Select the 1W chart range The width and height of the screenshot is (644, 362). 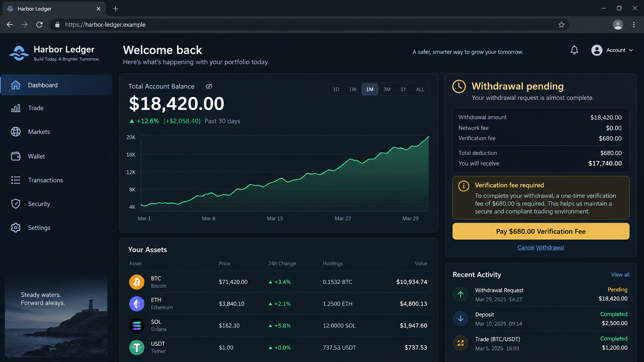[x=352, y=89]
